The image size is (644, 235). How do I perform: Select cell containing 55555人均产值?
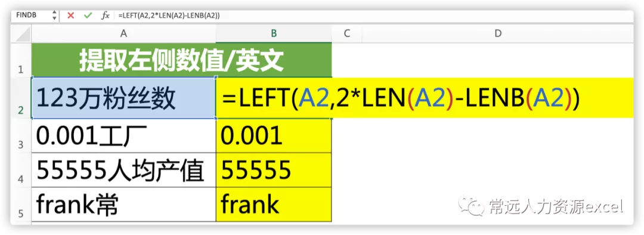[x=123, y=169]
